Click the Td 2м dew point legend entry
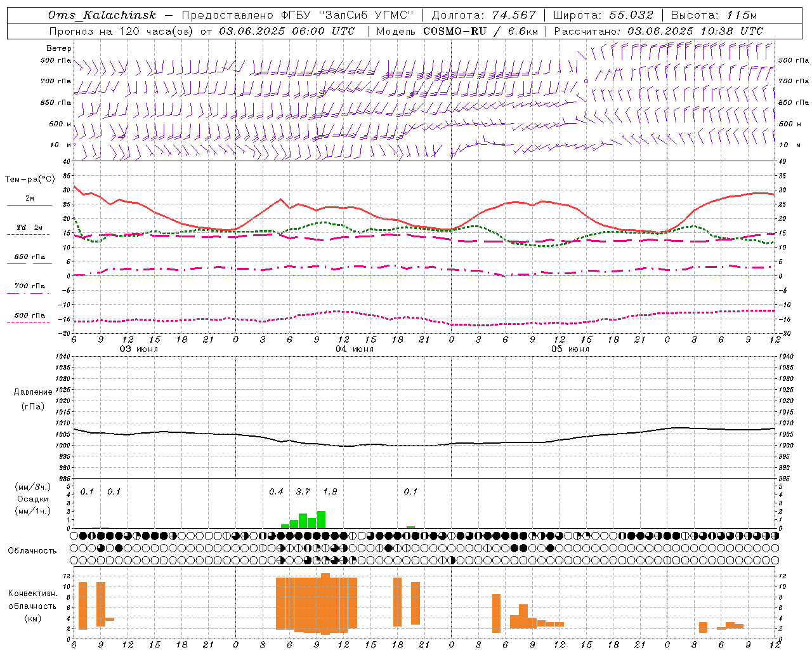Screen dimensions: 812x650 [x=29, y=227]
